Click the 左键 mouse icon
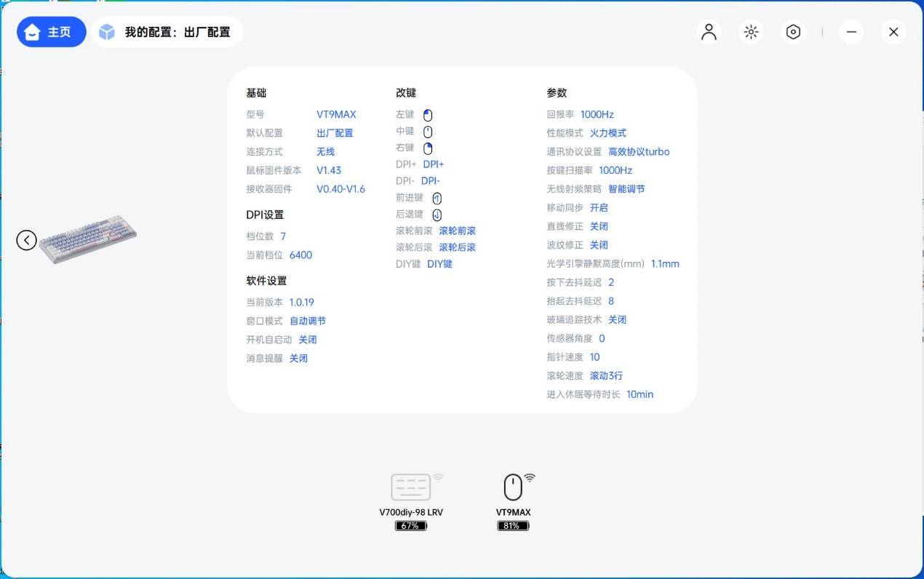 coord(428,115)
